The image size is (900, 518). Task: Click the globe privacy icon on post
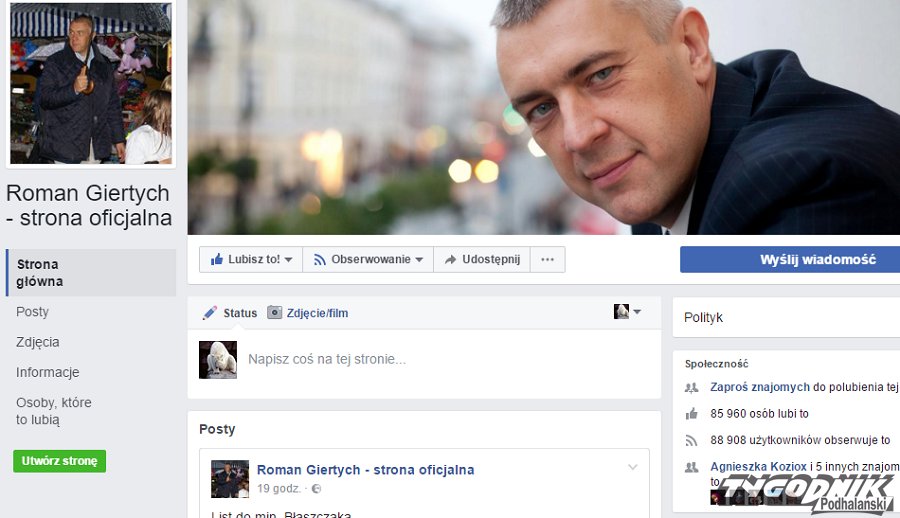[317, 489]
